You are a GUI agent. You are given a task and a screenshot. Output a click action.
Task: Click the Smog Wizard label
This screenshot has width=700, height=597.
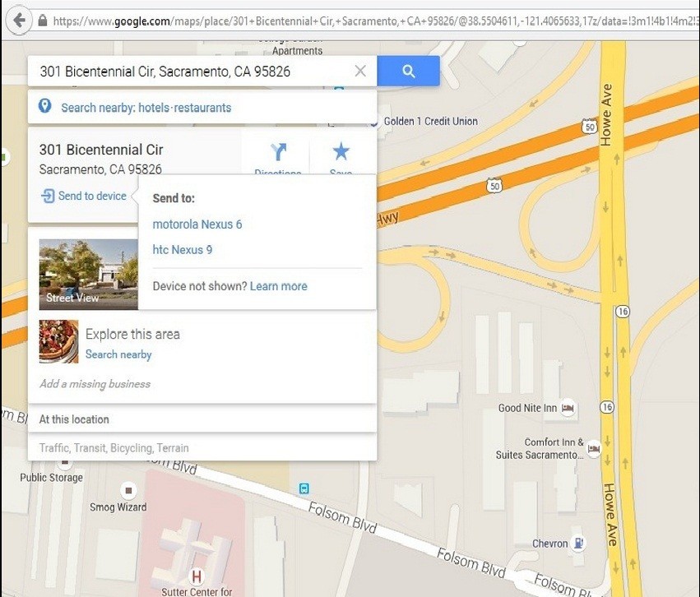pos(118,507)
